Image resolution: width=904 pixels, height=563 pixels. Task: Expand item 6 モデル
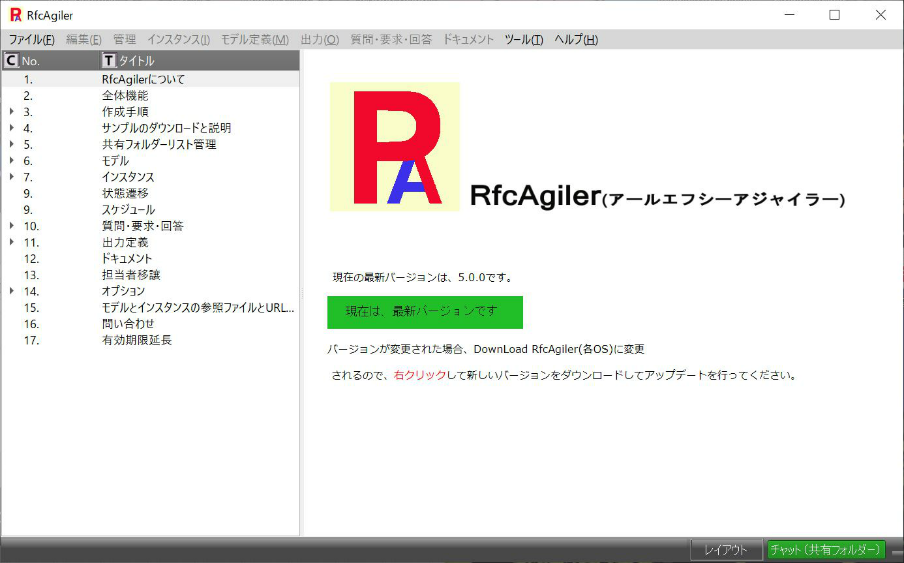tap(12, 160)
